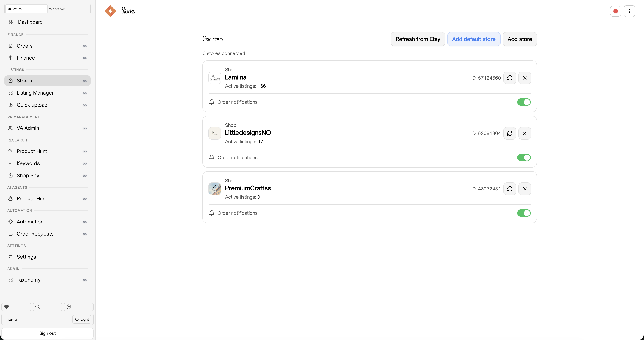Click the magnifier search icon button
This screenshot has width=644, height=340.
47,307
